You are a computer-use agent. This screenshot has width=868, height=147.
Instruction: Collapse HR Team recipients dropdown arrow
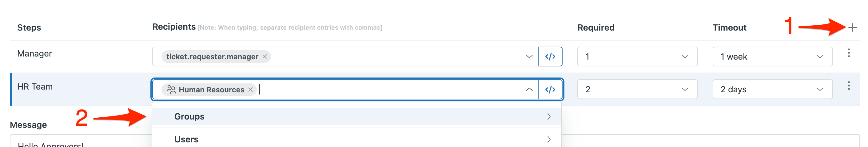tap(529, 89)
